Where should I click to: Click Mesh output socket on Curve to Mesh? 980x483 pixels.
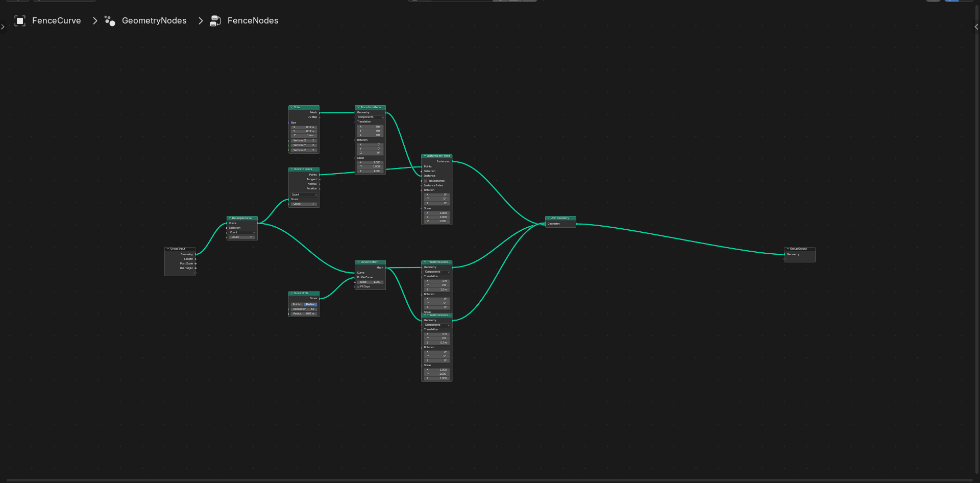tap(386, 268)
